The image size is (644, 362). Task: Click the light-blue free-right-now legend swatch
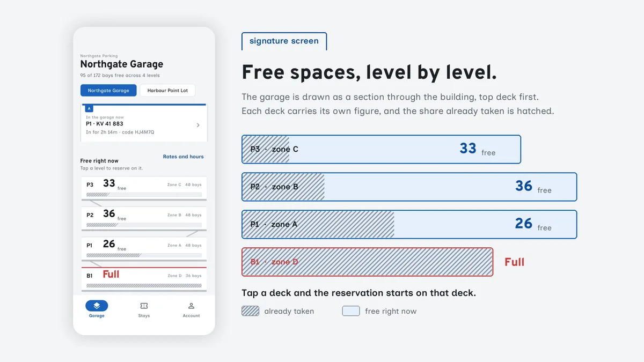351,311
